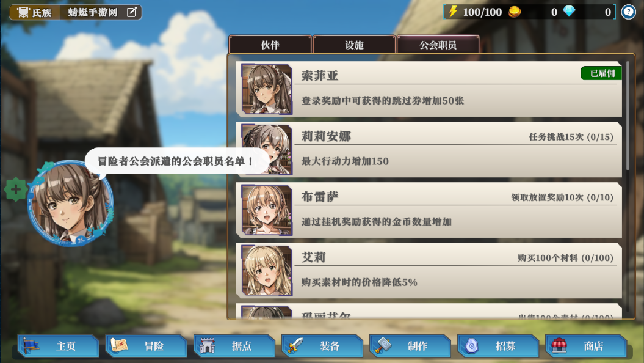644x363 pixels.
Task: Open 冒险 adventure map button
Action: pyautogui.click(x=147, y=346)
